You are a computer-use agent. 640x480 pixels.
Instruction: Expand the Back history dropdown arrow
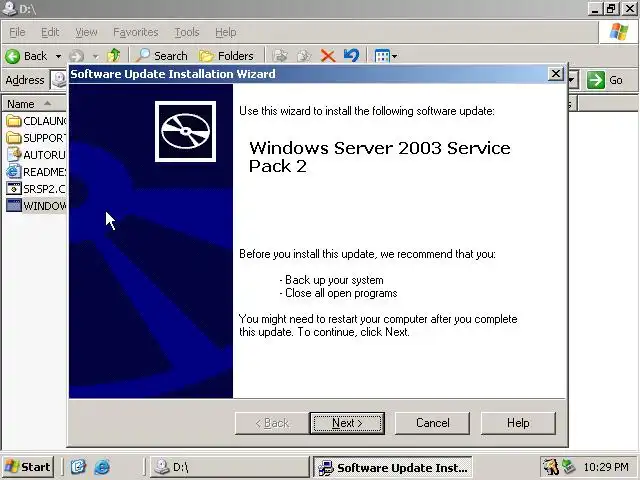(x=58, y=56)
